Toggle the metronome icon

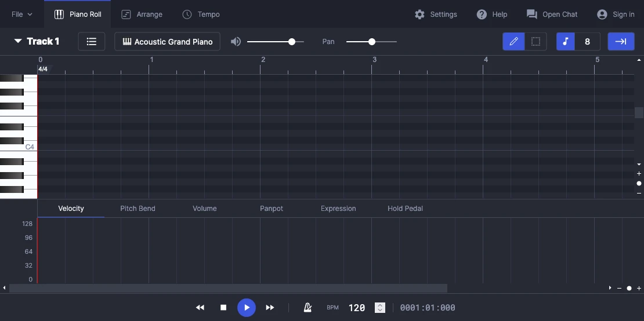307,308
